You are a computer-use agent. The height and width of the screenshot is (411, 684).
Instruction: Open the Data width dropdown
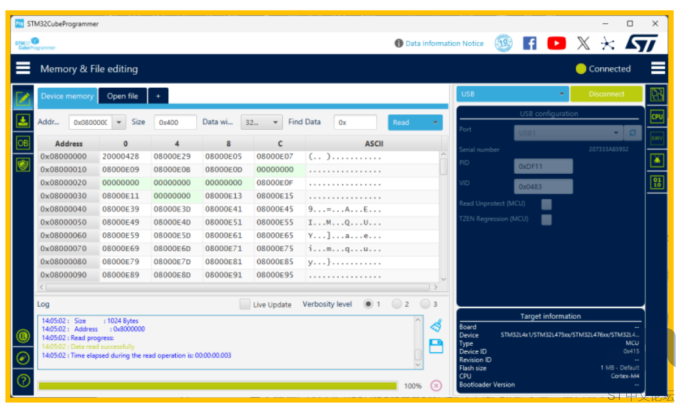(261, 122)
